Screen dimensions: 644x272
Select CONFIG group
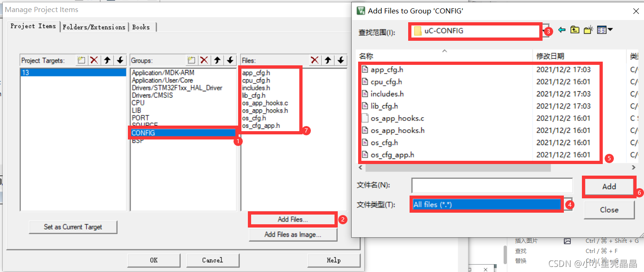(x=183, y=133)
